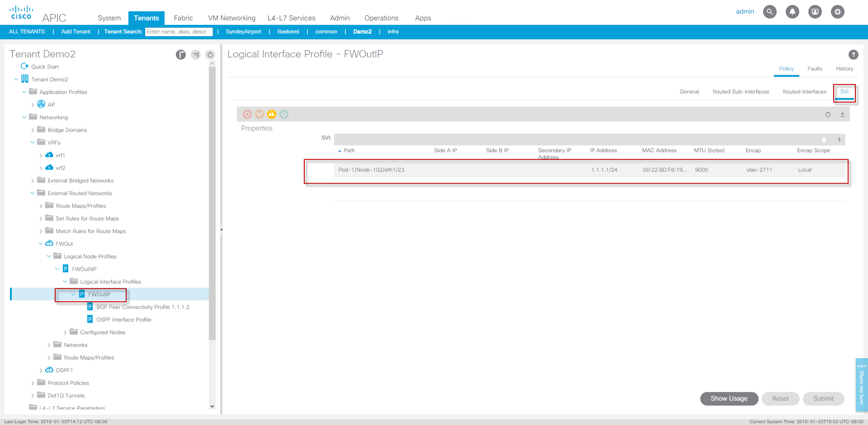Collapse External Routed Networks folder
Image resolution: width=868 pixels, height=425 pixels.
33,193
